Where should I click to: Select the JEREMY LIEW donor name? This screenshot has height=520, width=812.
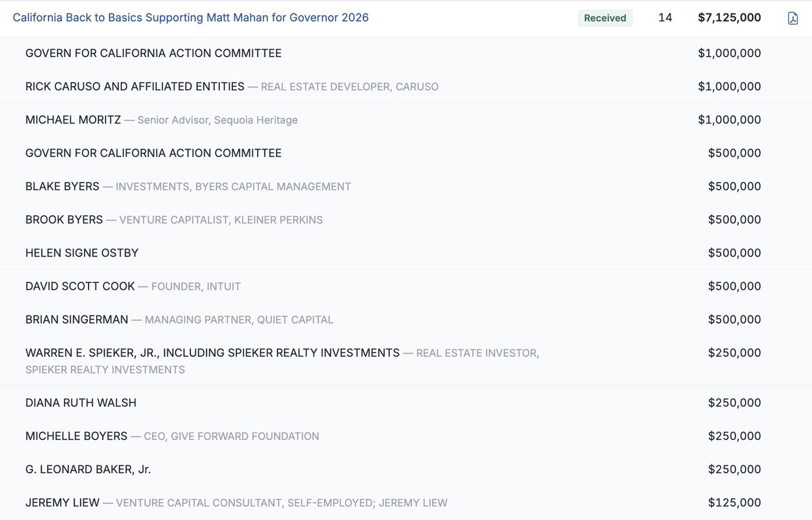(62, 502)
